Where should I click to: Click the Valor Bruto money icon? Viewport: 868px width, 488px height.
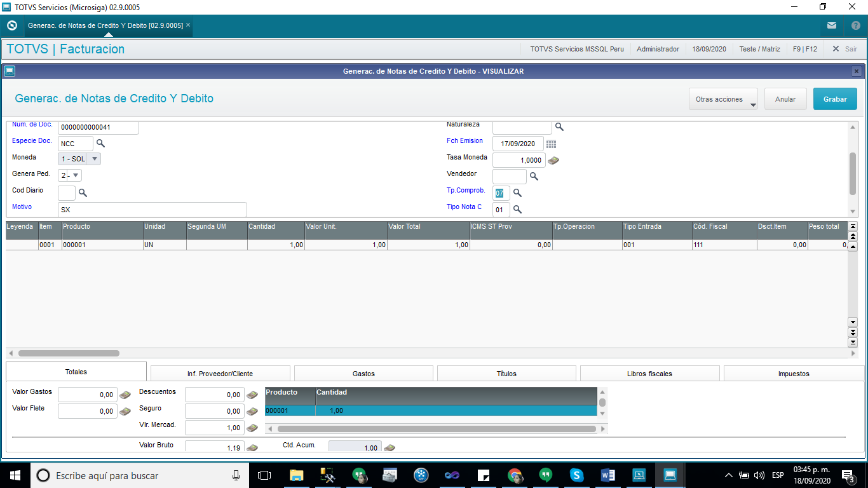point(252,447)
